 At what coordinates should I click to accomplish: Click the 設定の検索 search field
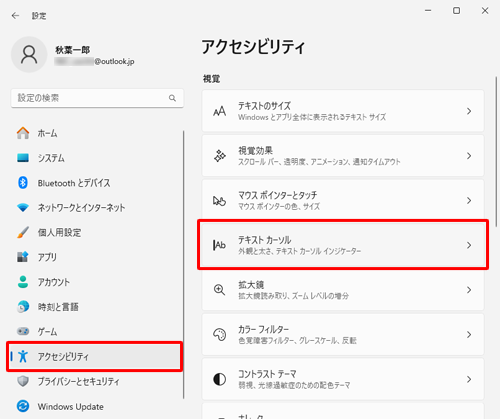[97, 98]
